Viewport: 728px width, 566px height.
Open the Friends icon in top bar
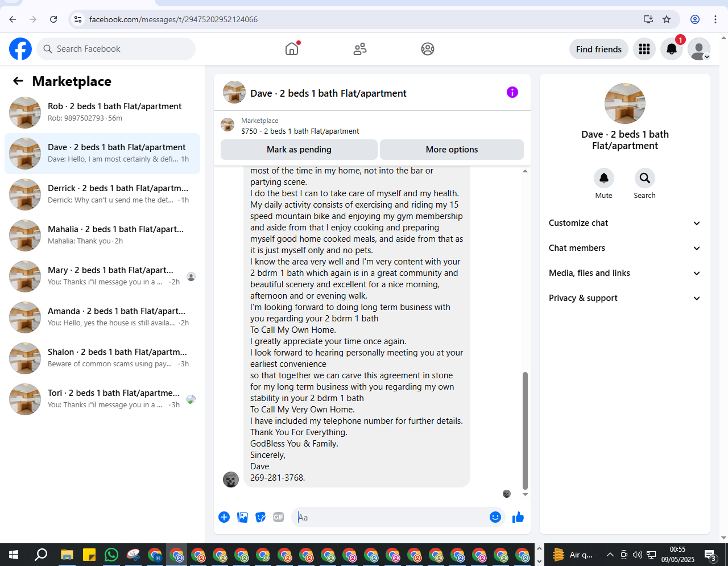click(360, 49)
